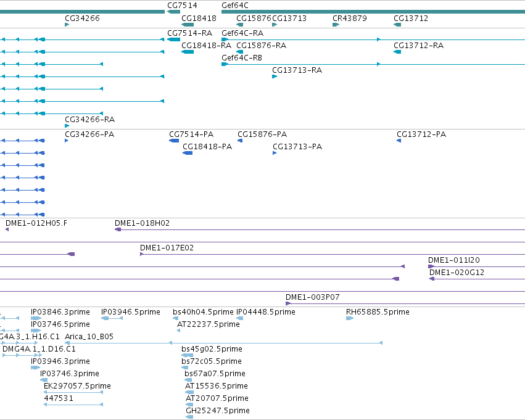The height and width of the screenshot is (420, 525).
Task: Click the RH65885.5prime EST glyph
Action: click(350, 318)
